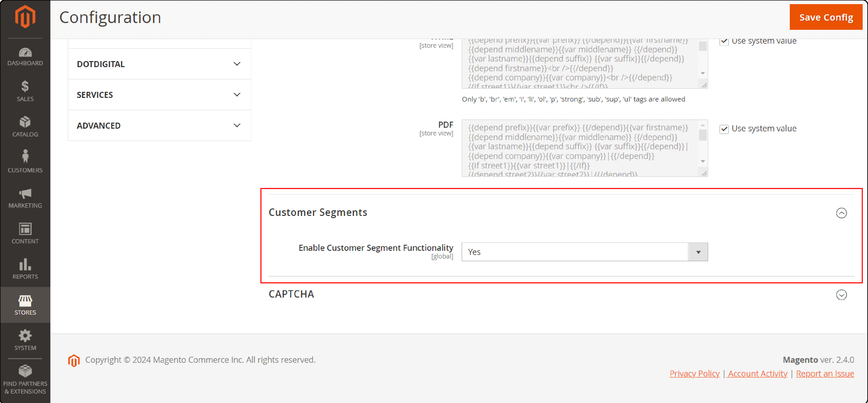The height and width of the screenshot is (403, 868).
Task: Open the Account Activity link
Action: point(758,374)
